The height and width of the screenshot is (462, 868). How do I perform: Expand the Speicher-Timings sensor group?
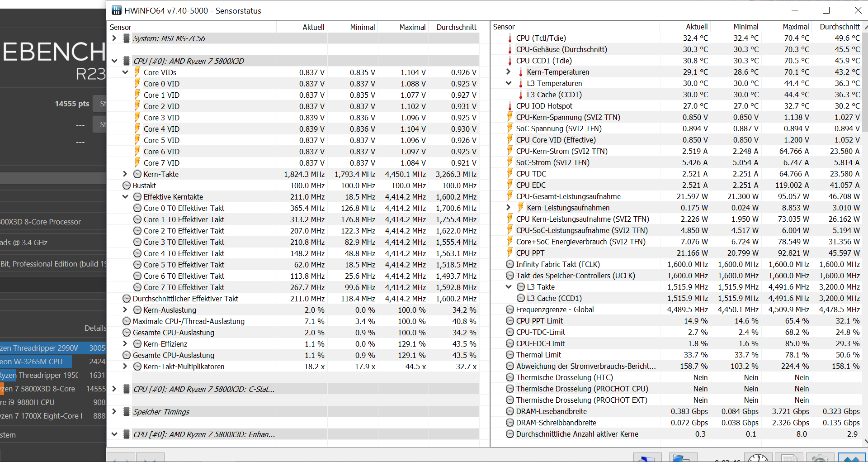(114, 412)
